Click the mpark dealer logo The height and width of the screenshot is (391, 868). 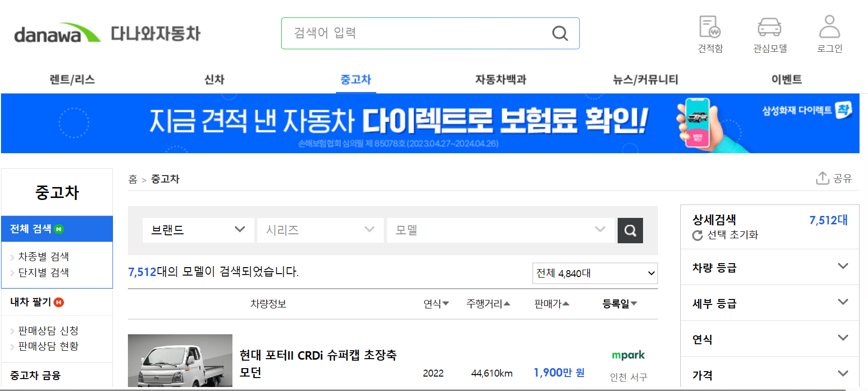point(628,355)
